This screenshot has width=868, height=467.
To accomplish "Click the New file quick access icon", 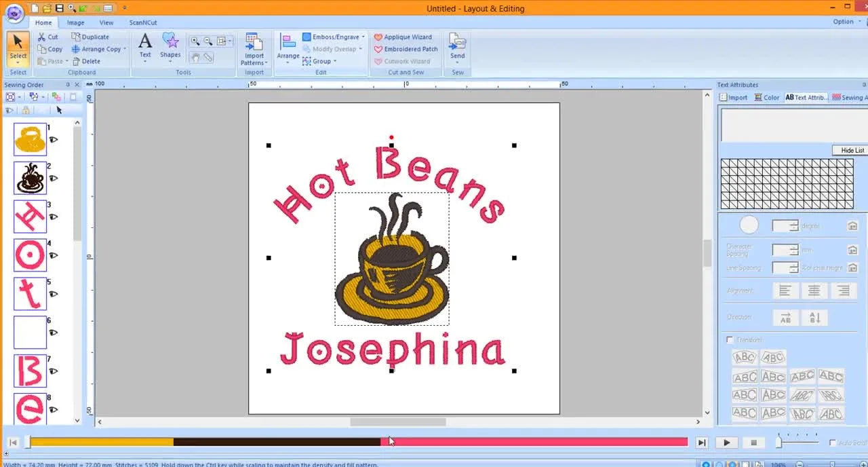I will click(35, 8).
